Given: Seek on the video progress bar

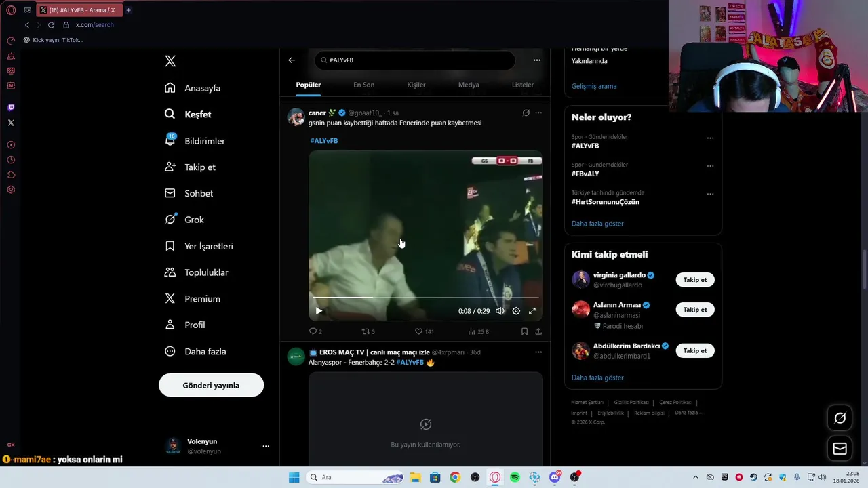Looking at the screenshot, I should pos(425,297).
